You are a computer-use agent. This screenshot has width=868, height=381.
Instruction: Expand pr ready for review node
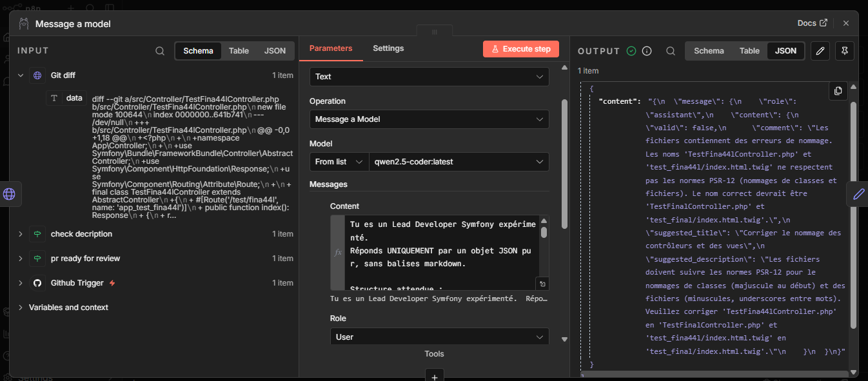[21, 259]
